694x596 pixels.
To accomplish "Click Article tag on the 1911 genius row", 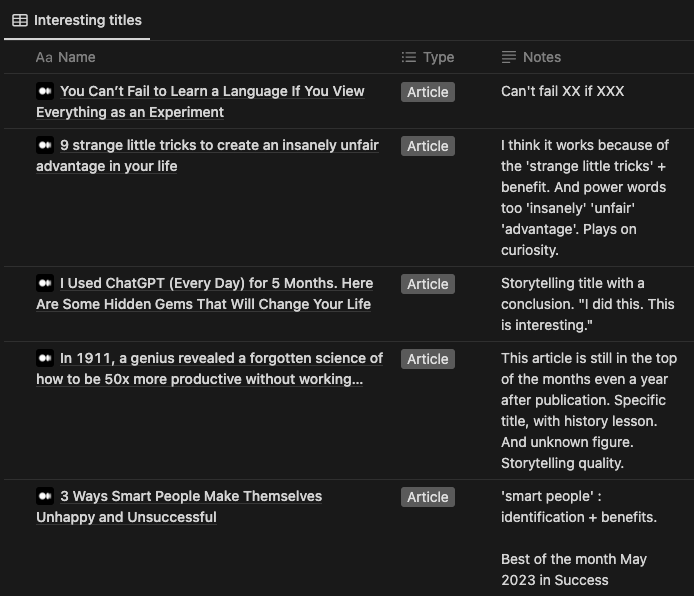I will click(428, 359).
